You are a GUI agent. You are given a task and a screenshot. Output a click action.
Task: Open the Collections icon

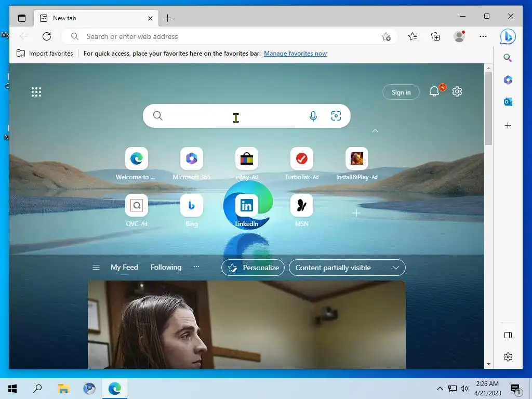(435, 36)
